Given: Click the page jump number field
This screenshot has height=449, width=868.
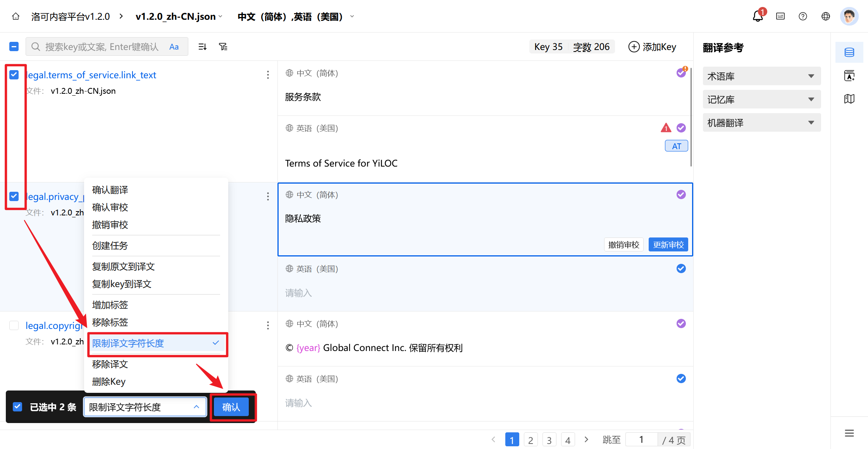Looking at the screenshot, I should point(641,440).
